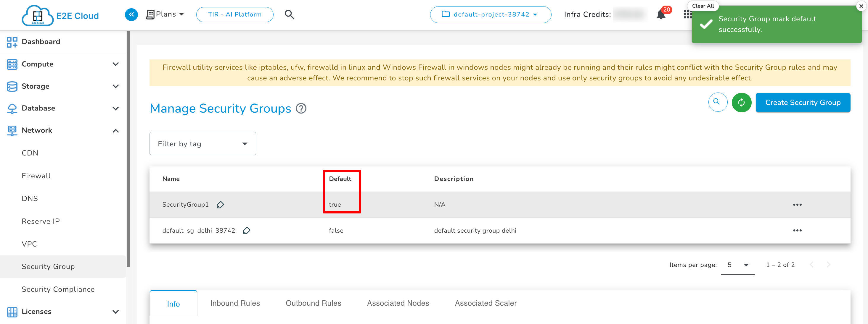Switch to the Inbound Rules tab
The height and width of the screenshot is (324, 868).
tap(235, 303)
